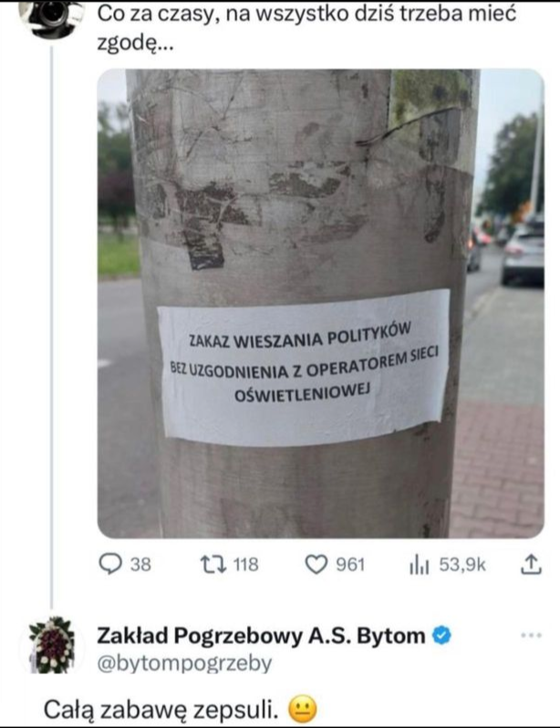Viewport: 560px width, 728px height.
Task: Retweet the post via the arrows icon
Action: [213, 565]
